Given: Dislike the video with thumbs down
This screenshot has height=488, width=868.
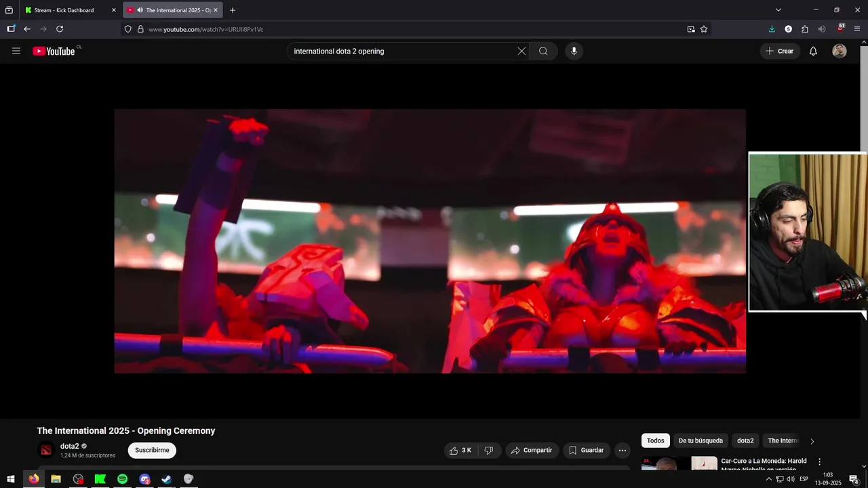Looking at the screenshot, I should (x=489, y=450).
